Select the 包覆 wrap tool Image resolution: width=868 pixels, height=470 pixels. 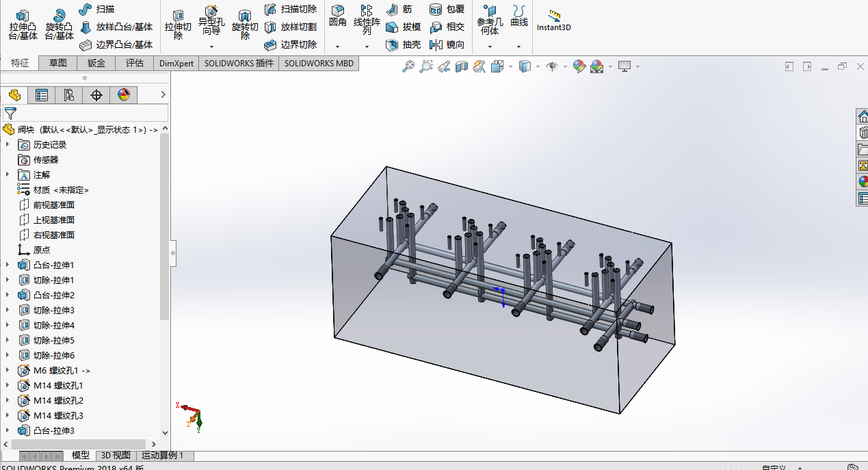pos(447,9)
